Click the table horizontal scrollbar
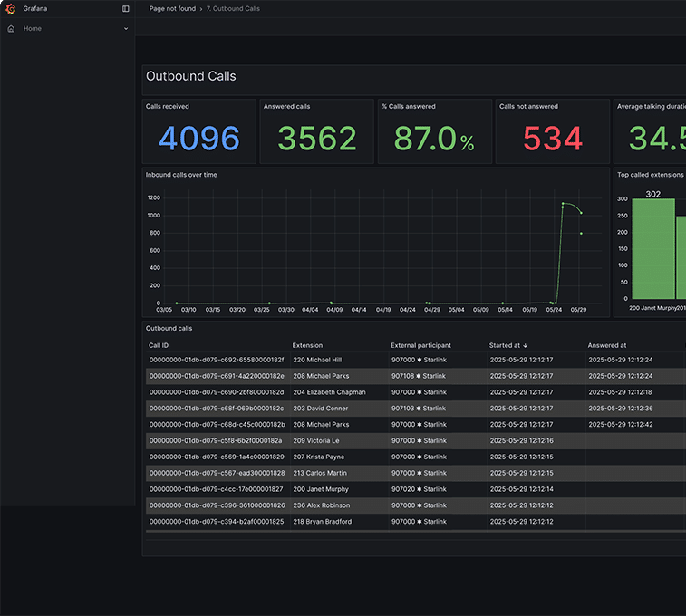 (x=416, y=532)
